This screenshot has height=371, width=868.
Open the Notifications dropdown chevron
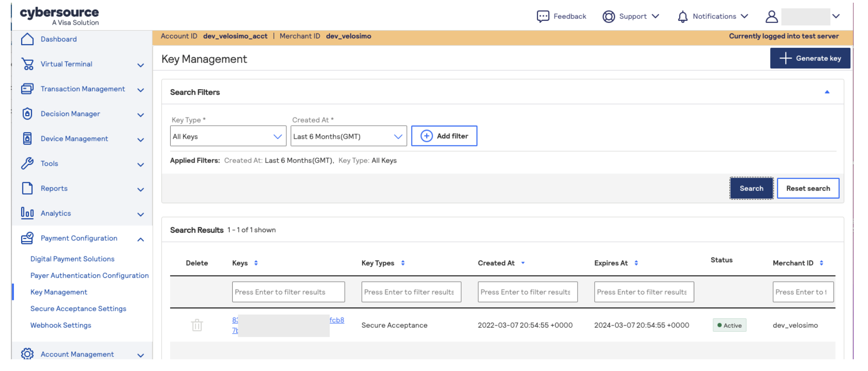click(x=745, y=16)
